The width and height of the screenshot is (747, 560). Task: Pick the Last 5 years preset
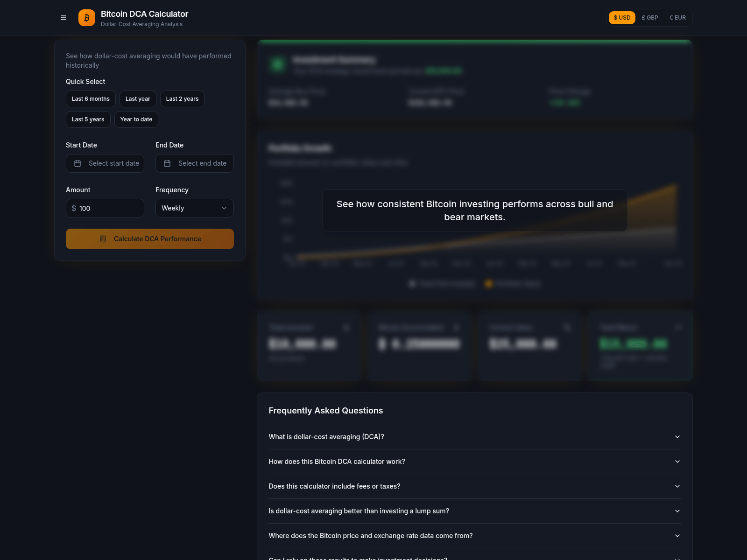(x=88, y=119)
